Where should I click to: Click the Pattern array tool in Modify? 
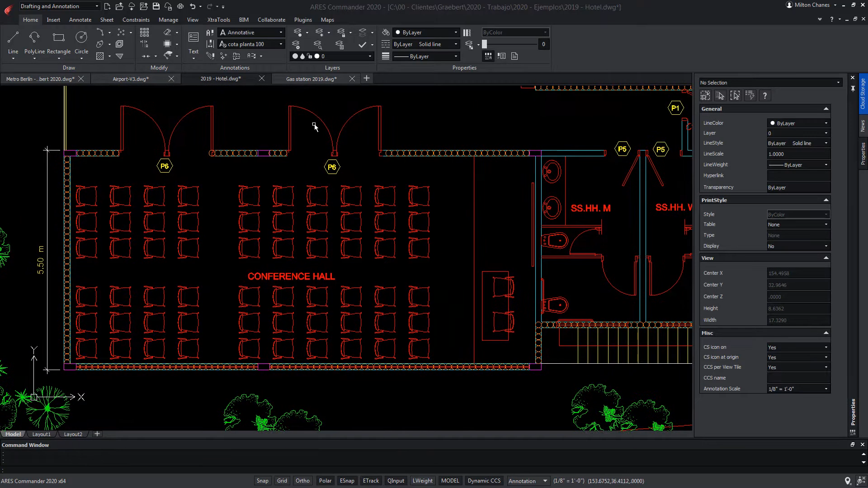(144, 32)
